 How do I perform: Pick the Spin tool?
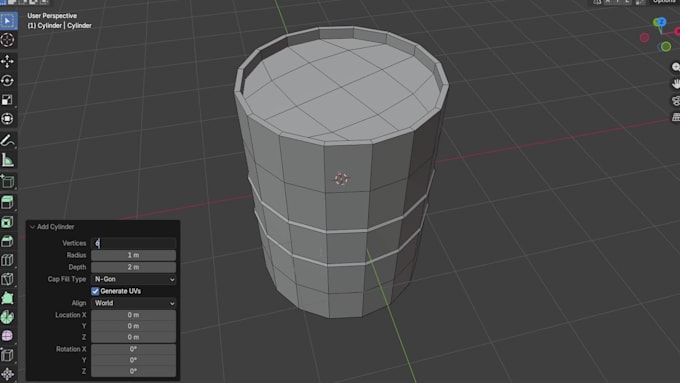[x=7, y=317]
